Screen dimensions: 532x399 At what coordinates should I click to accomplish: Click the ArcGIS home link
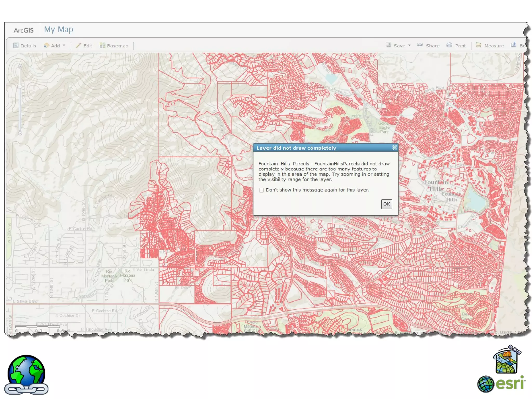[x=24, y=30]
